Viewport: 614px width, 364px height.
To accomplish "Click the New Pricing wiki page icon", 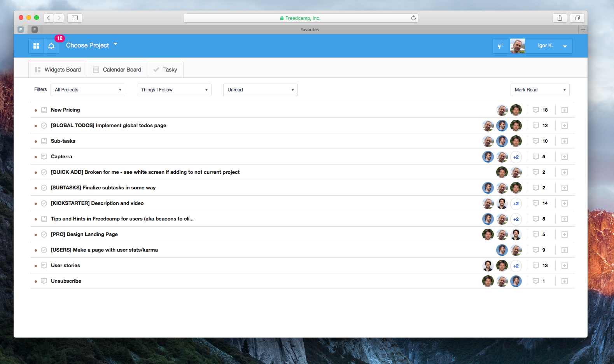I will [44, 110].
